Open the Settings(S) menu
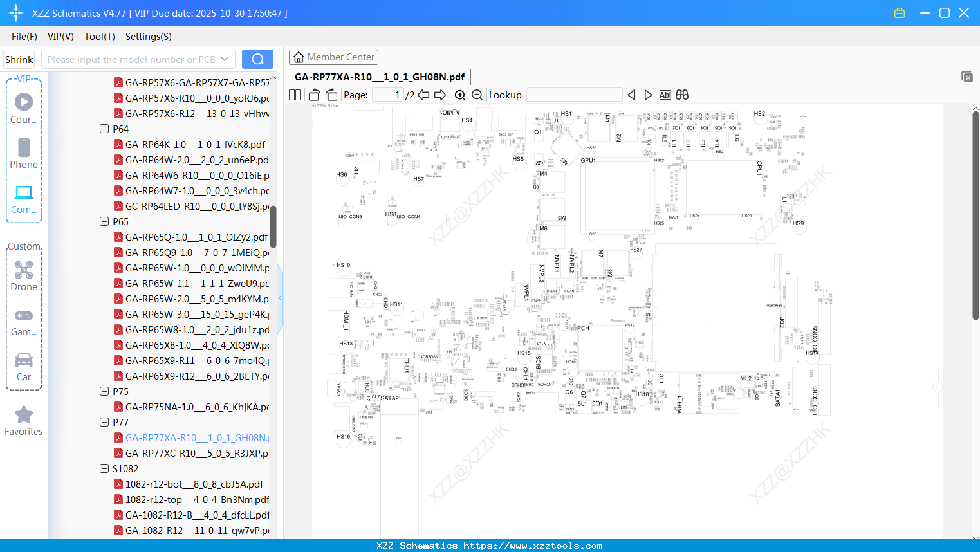The height and width of the screenshot is (552, 980). (149, 37)
